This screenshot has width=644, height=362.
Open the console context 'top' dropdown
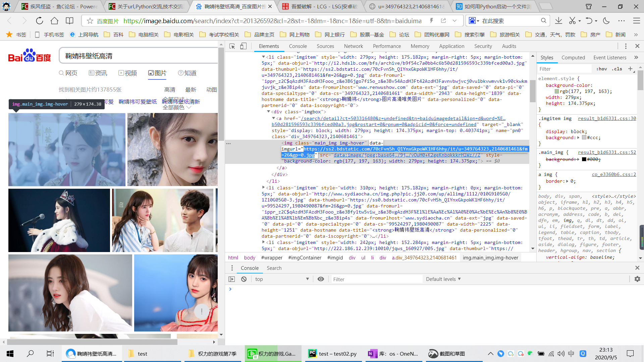click(282, 279)
